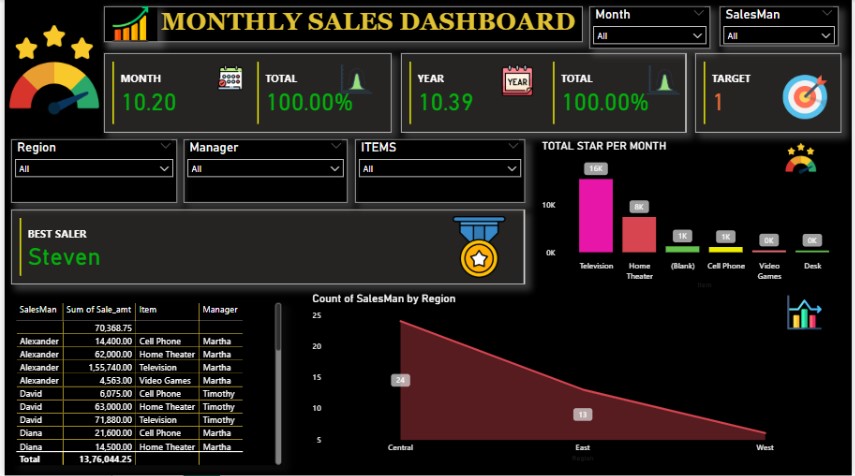The image size is (855, 476).
Task: Click the target bullseye icon
Action: click(x=805, y=94)
